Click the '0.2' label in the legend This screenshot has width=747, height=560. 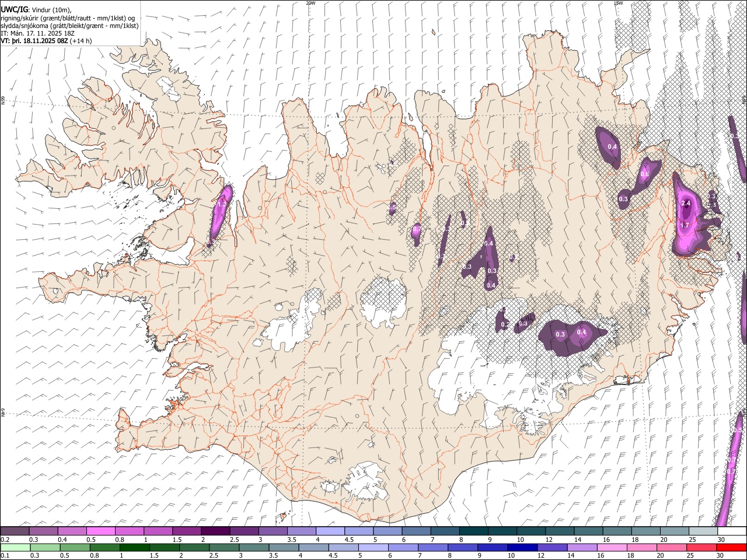(x=4, y=540)
